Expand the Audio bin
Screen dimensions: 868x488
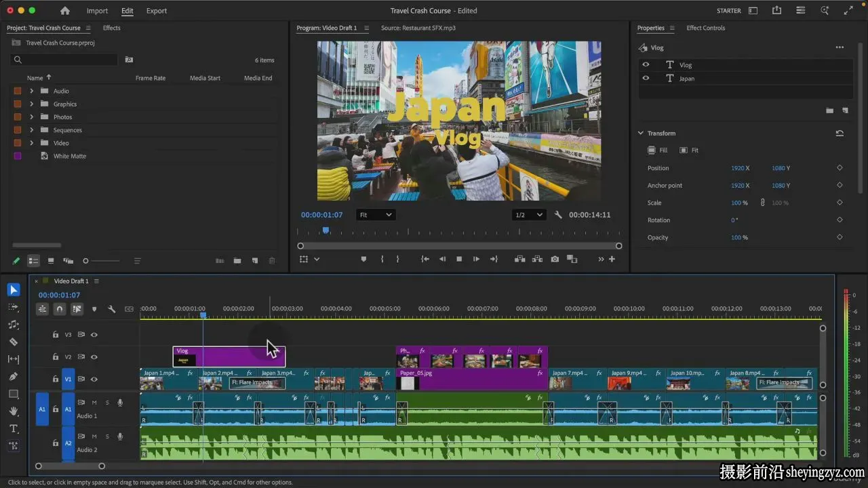(31, 91)
